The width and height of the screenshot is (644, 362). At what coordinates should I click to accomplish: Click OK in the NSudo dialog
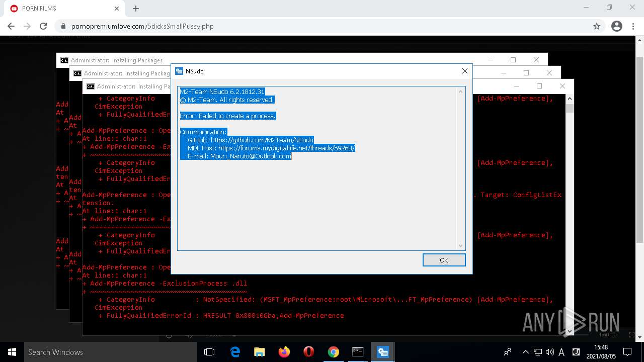444,260
